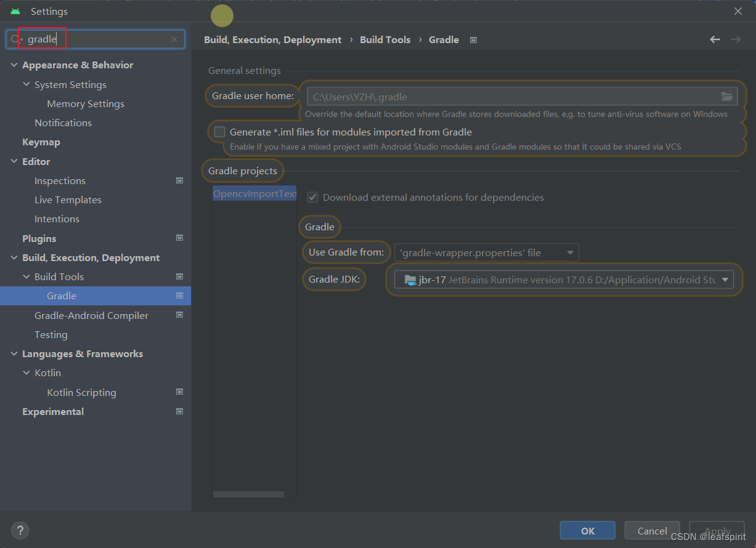This screenshot has height=548, width=756.
Task: Click OK to confirm settings
Action: 587,530
